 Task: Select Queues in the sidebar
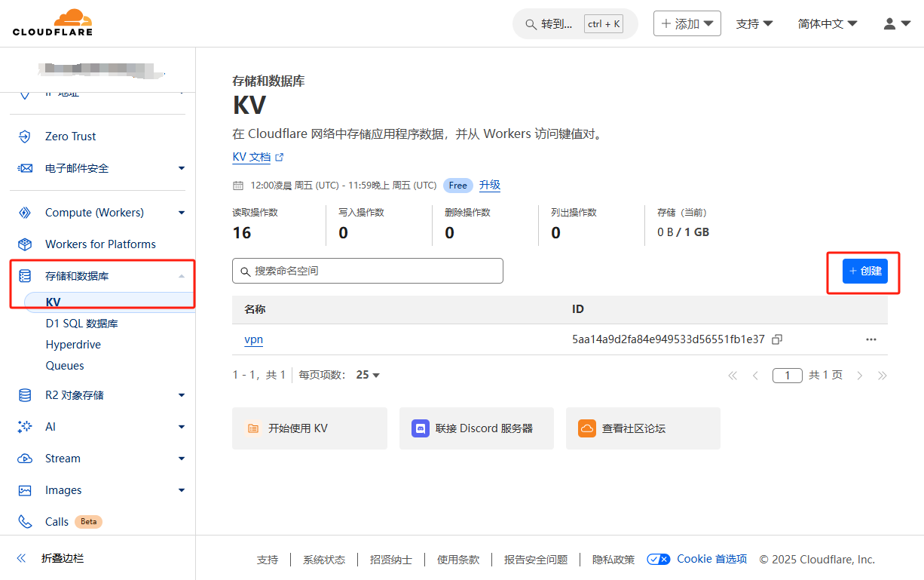pyautogui.click(x=65, y=366)
